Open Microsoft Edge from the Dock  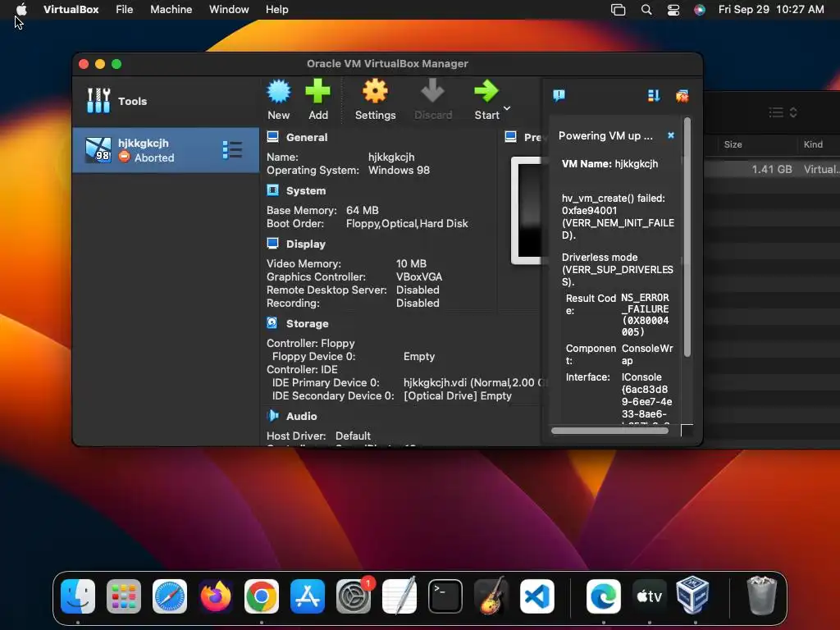click(x=604, y=596)
